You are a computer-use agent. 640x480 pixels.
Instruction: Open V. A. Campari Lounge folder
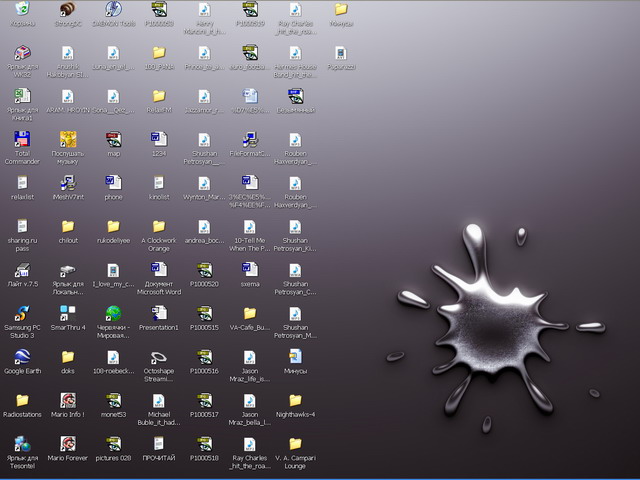coord(295,444)
